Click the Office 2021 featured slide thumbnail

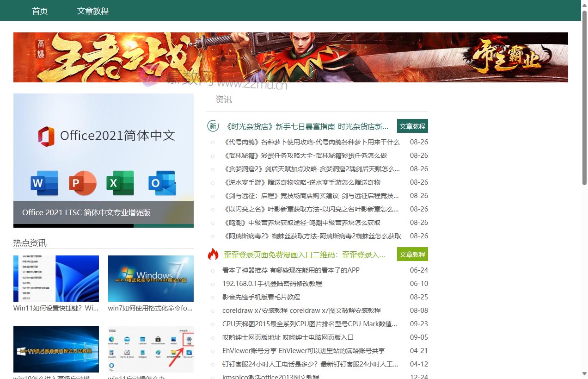point(103,161)
